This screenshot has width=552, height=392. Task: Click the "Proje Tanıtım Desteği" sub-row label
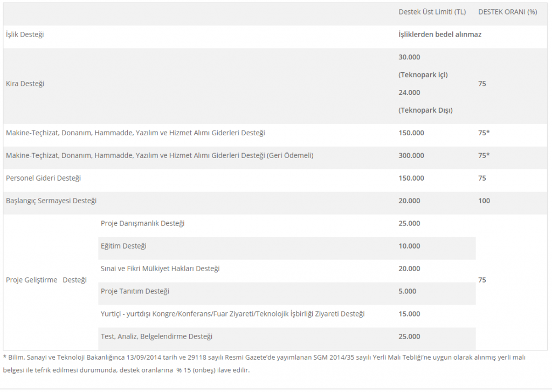pos(135,292)
